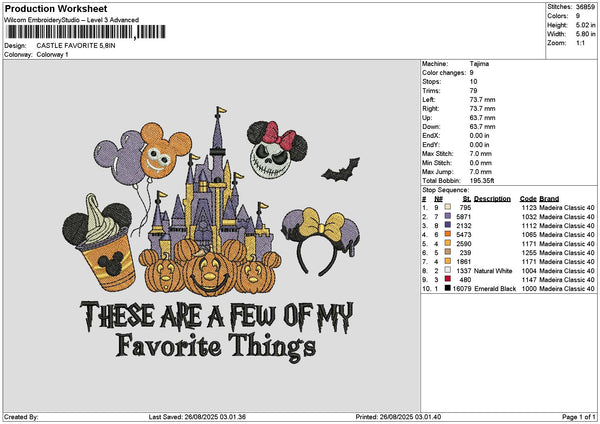Select 'Emerald Black' description text

coord(495,289)
